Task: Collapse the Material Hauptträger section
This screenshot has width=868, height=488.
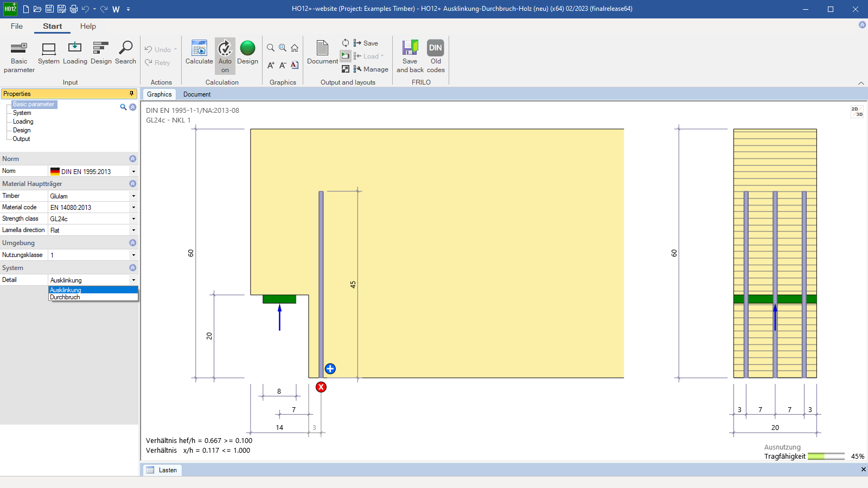Action: coord(132,184)
